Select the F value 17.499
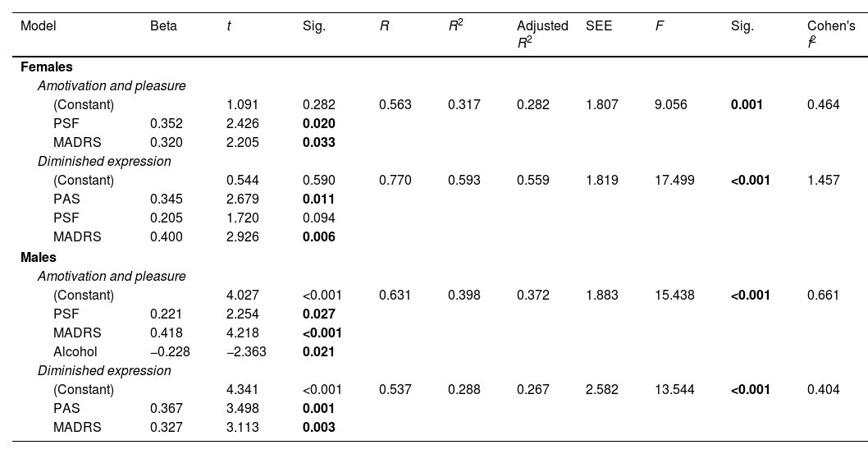Screen dimensions: 868x454 coord(674,181)
